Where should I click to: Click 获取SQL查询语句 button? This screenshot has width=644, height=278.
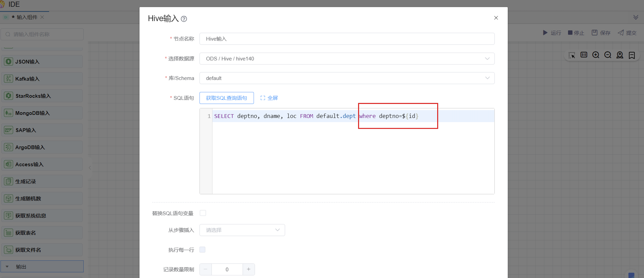[x=226, y=98]
